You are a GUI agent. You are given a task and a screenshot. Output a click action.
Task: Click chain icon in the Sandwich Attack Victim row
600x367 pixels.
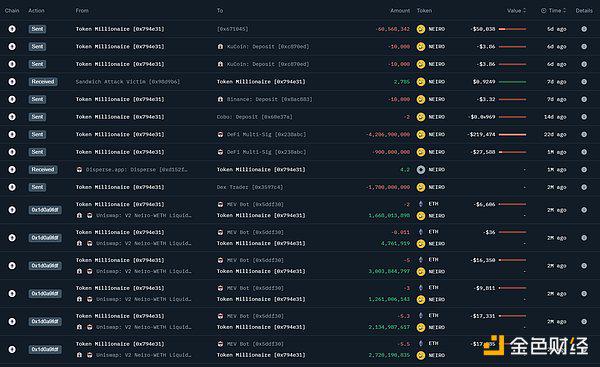point(12,82)
